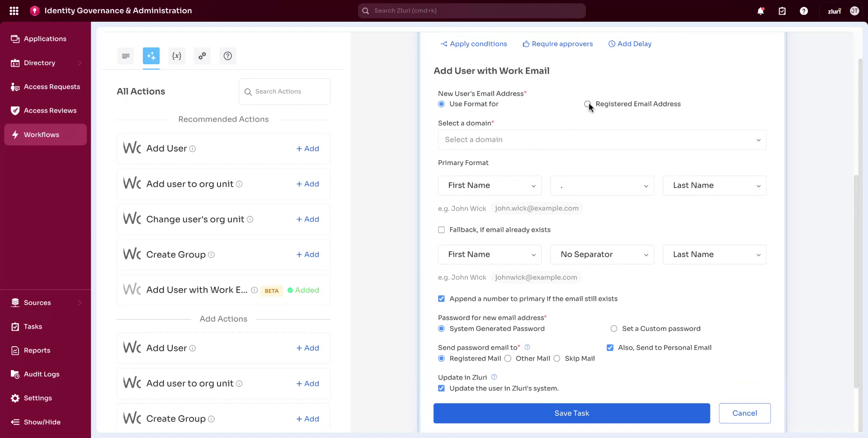This screenshot has height=438, width=868.
Task: Open the No Separator dropdown
Action: [x=602, y=254]
